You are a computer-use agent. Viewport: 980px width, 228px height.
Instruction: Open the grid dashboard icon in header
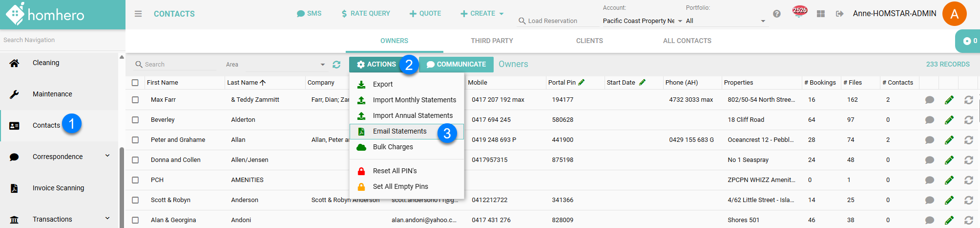(x=821, y=14)
